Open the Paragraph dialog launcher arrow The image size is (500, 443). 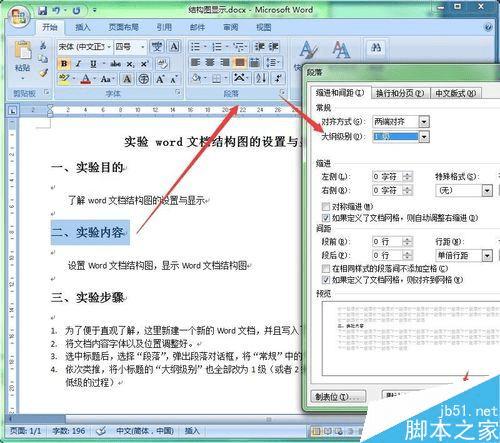point(282,92)
